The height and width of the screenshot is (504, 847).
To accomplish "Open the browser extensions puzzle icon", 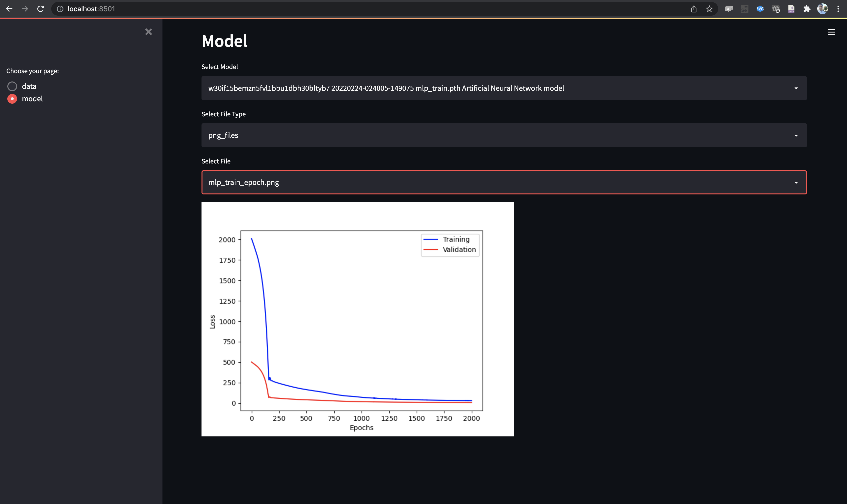I will pyautogui.click(x=807, y=9).
